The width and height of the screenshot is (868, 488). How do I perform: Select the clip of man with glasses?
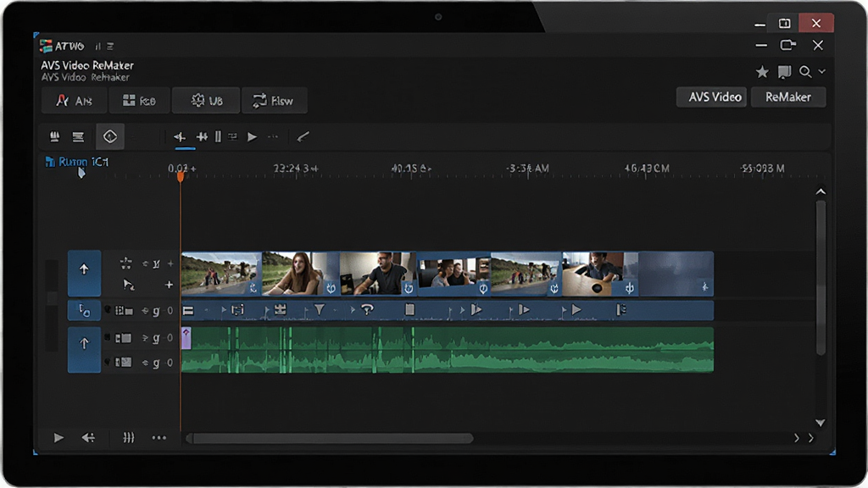pos(377,274)
